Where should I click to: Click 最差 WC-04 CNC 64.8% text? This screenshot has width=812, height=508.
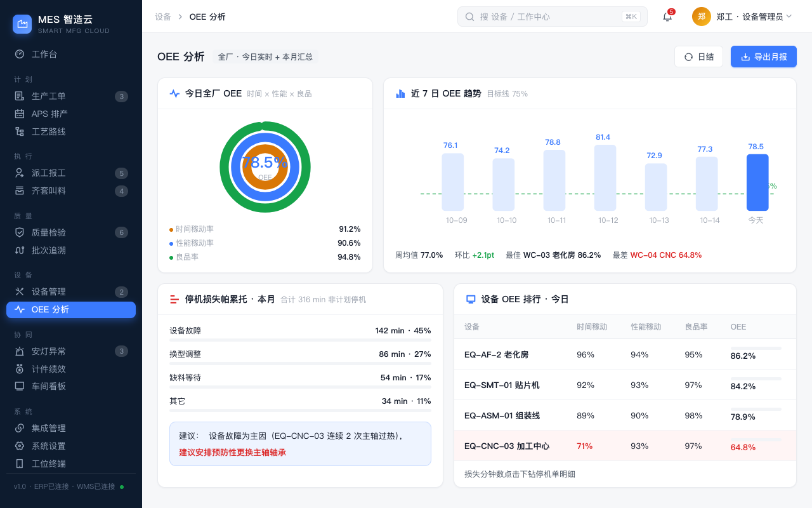point(657,255)
